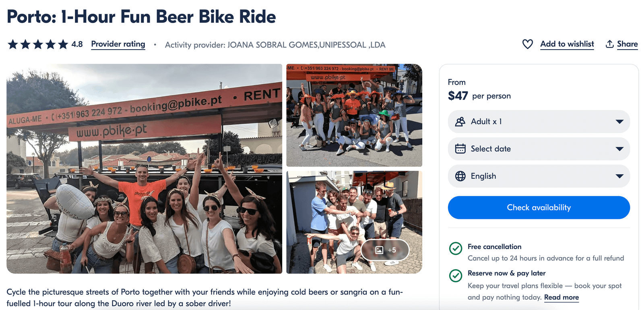Click the adult traveler icon in the booking widget

point(460,121)
